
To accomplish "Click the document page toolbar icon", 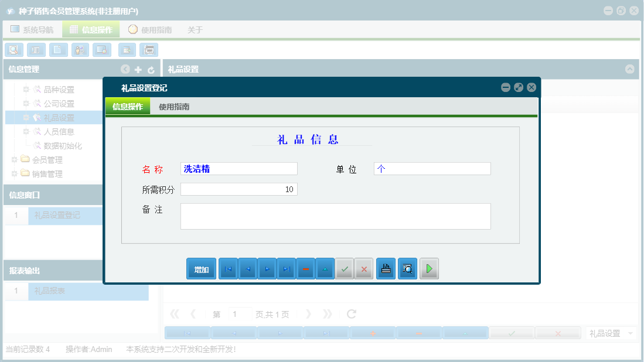I will point(59,50).
